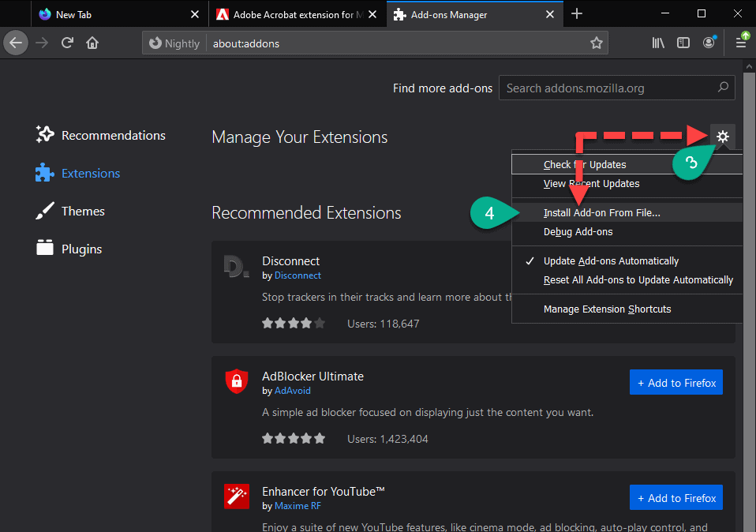Add AdBlocker Ultimate to Firefox

pos(676,383)
